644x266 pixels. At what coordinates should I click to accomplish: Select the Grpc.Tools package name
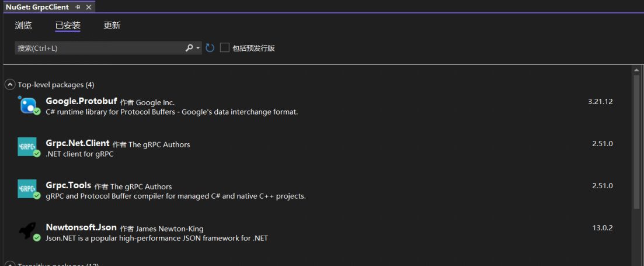click(68, 185)
